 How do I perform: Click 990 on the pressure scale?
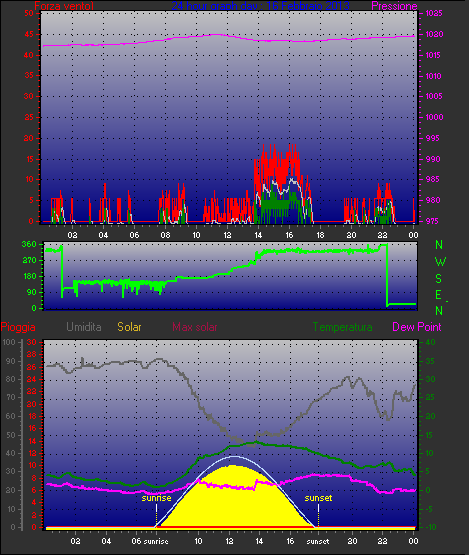pos(433,159)
